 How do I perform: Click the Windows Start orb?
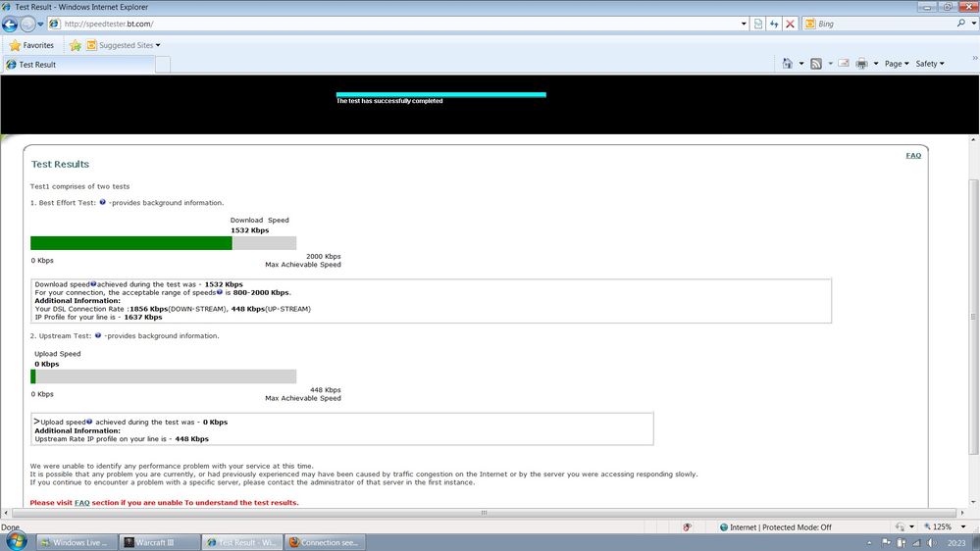pyautogui.click(x=17, y=541)
